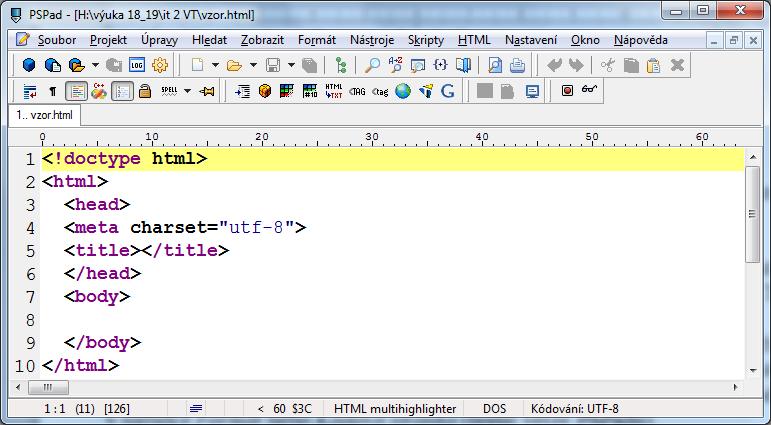Open the Nastavení menu

click(x=531, y=40)
